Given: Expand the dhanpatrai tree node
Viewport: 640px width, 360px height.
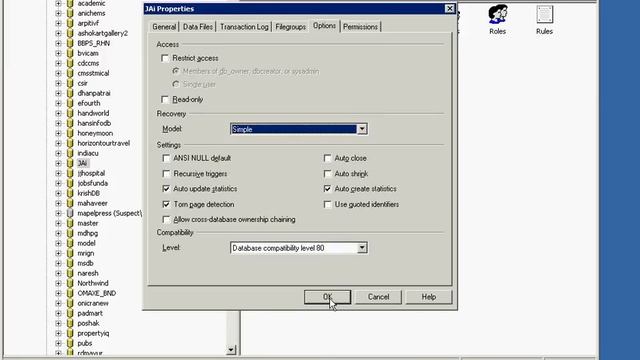Looking at the screenshot, I should pyautogui.click(x=58, y=93).
